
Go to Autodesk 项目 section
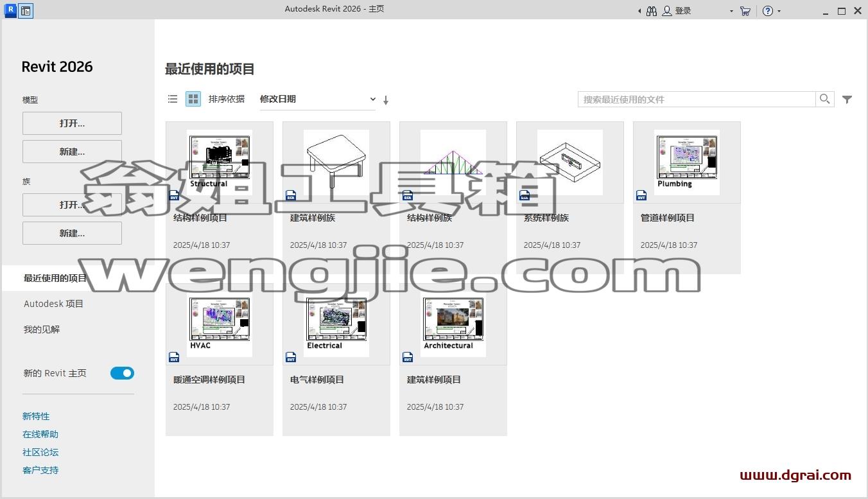(54, 304)
